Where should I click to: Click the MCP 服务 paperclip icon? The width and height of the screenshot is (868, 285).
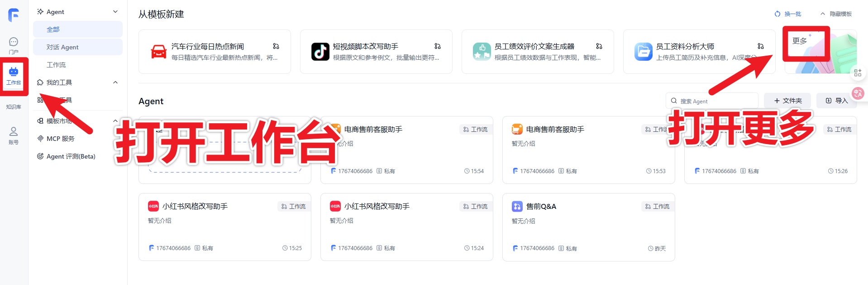tap(40, 139)
